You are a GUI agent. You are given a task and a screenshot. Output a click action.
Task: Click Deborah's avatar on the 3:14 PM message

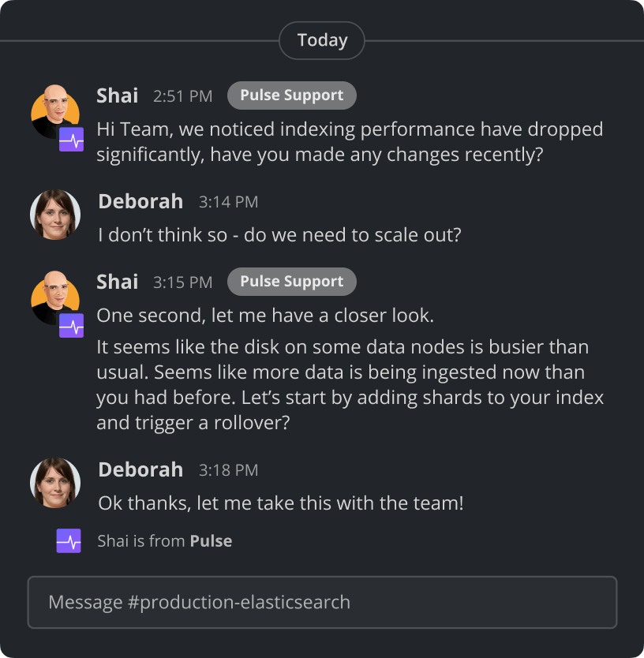point(54,214)
